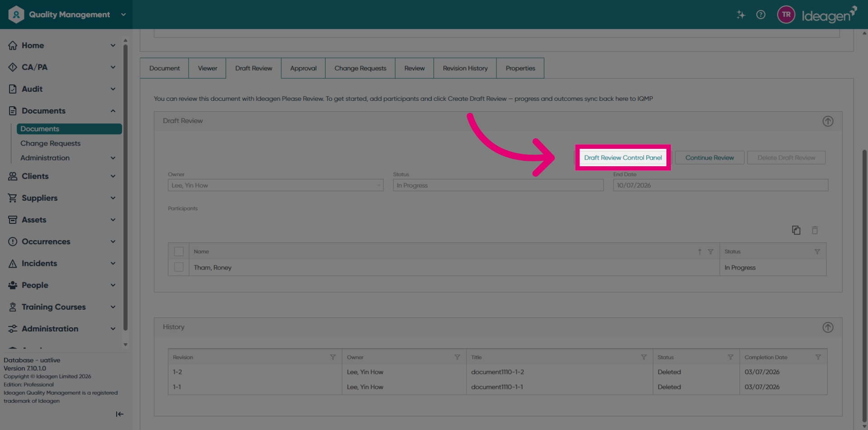The height and width of the screenshot is (430, 868).
Task: Click the copy participants icon
Action: [796, 230]
